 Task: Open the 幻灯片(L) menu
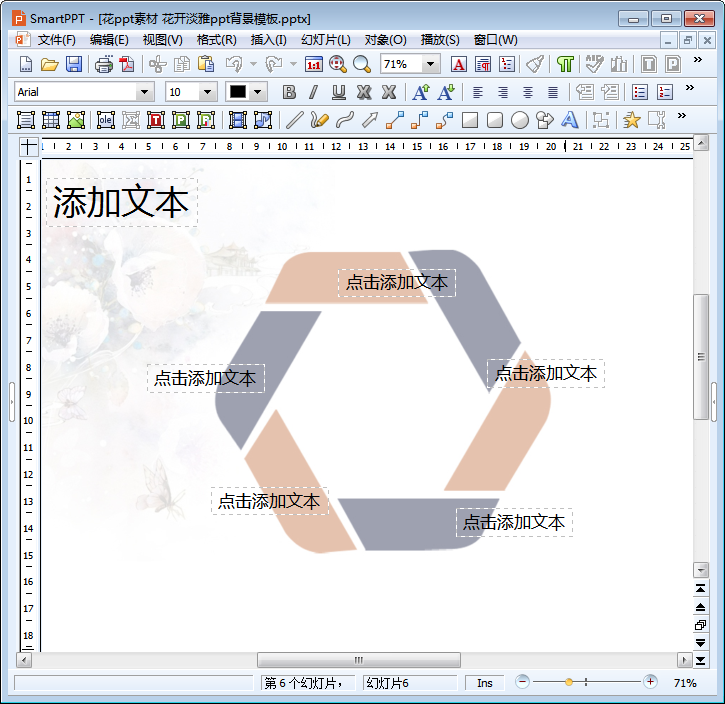point(326,40)
